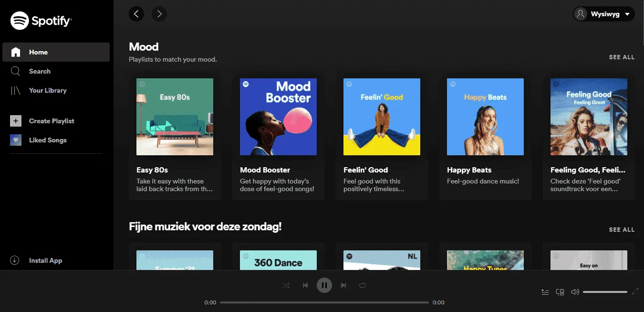Open connect to a device icon
This screenshot has width=644, height=312.
[x=560, y=292]
